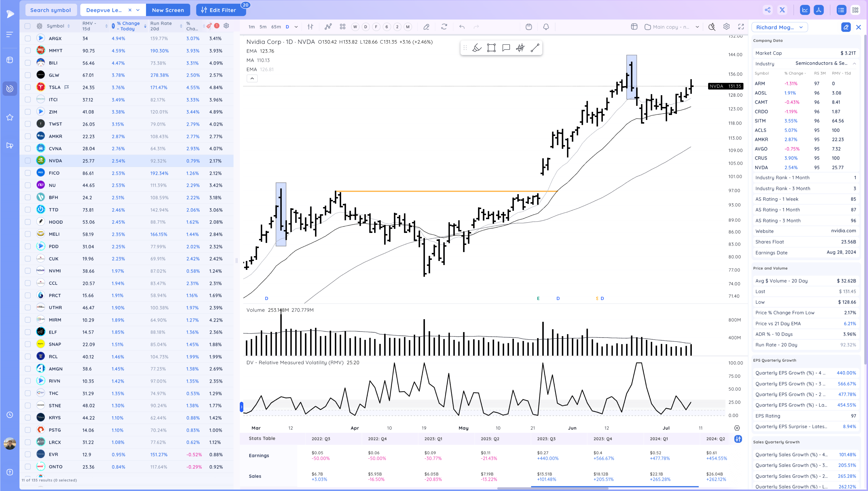Open chart settings gear icon
This screenshot has height=491, width=868.
[x=726, y=27]
